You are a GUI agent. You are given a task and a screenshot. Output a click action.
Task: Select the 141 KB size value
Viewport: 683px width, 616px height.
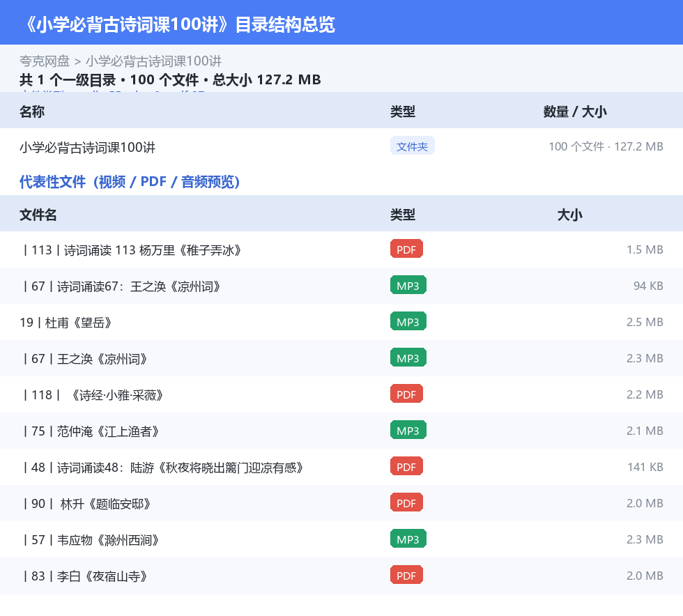pos(645,466)
